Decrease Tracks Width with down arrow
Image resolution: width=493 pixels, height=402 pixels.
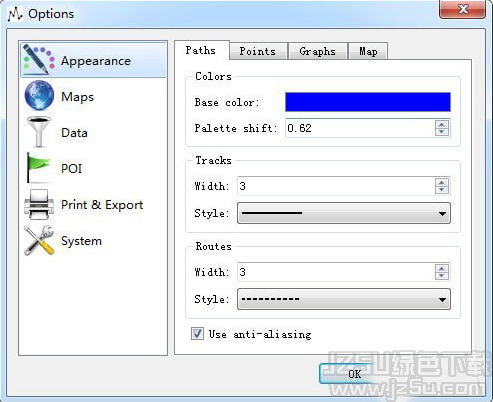tap(442, 190)
